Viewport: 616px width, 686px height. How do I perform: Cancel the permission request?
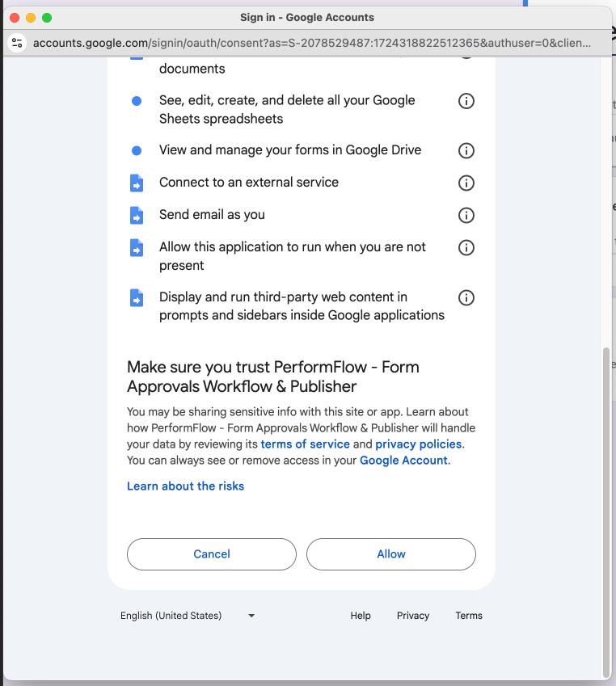coord(212,553)
